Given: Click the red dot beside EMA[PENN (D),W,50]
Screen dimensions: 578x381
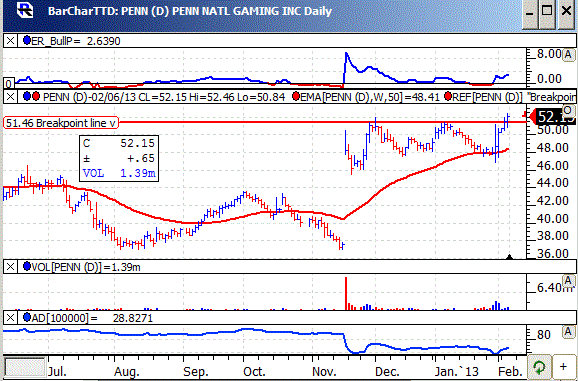Looking at the screenshot, I should click(296, 97).
